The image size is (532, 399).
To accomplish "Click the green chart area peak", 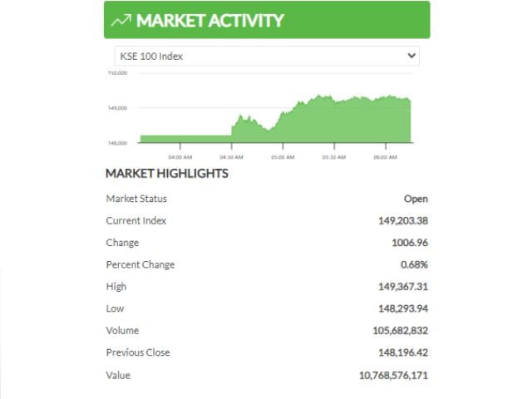I will (x=319, y=96).
